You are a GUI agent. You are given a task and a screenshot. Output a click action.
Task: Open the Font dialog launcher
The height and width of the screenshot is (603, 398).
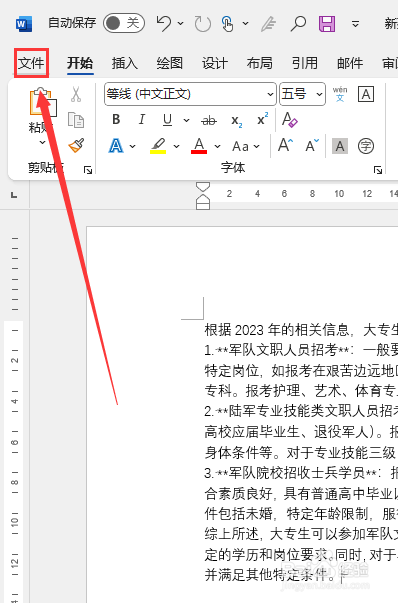378,170
